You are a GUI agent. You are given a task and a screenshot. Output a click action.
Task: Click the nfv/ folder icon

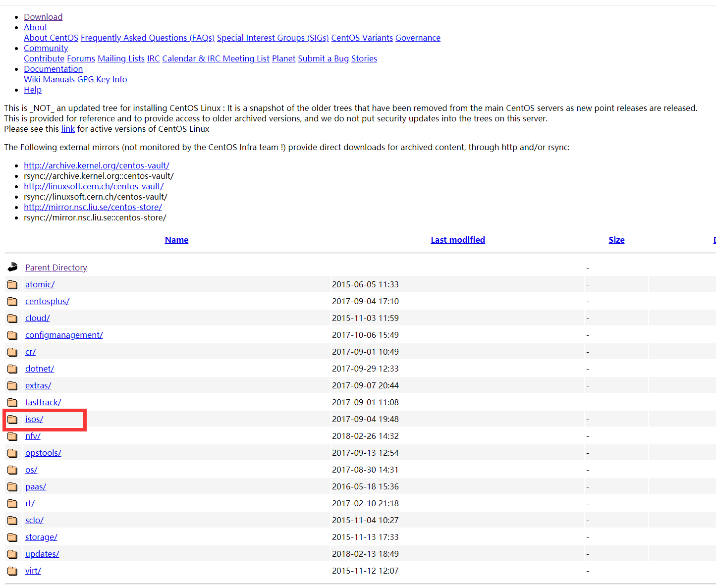tap(12, 436)
